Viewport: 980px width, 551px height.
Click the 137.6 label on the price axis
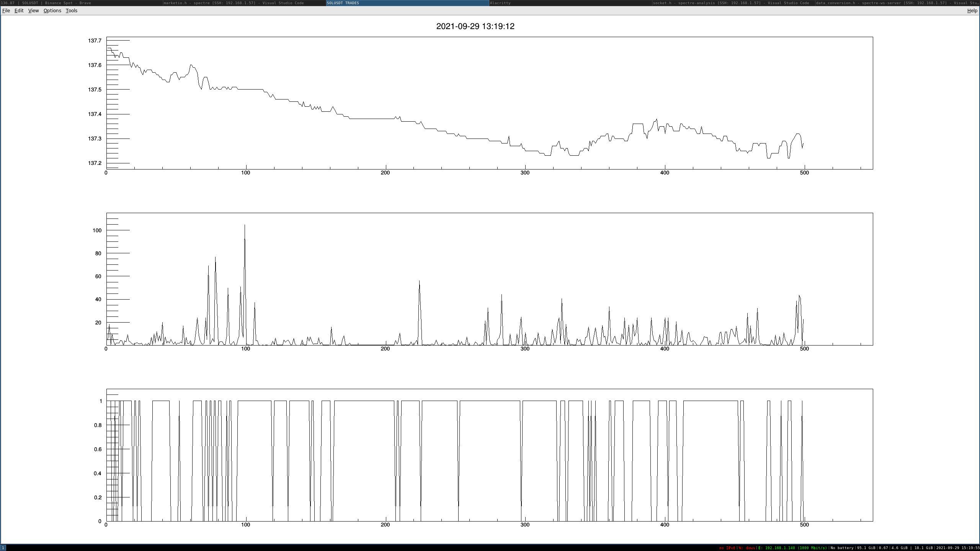tap(95, 65)
